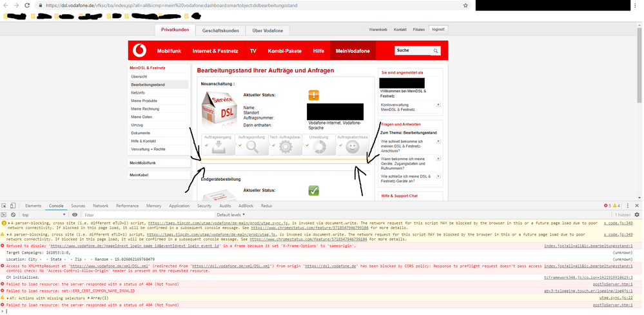Expand the first parser-blocking warning message
Screen dimensions: 644x315
10,223
